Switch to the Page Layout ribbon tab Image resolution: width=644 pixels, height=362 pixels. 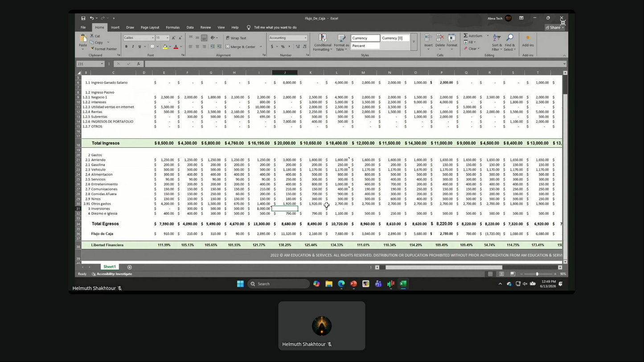pos(150,28)
